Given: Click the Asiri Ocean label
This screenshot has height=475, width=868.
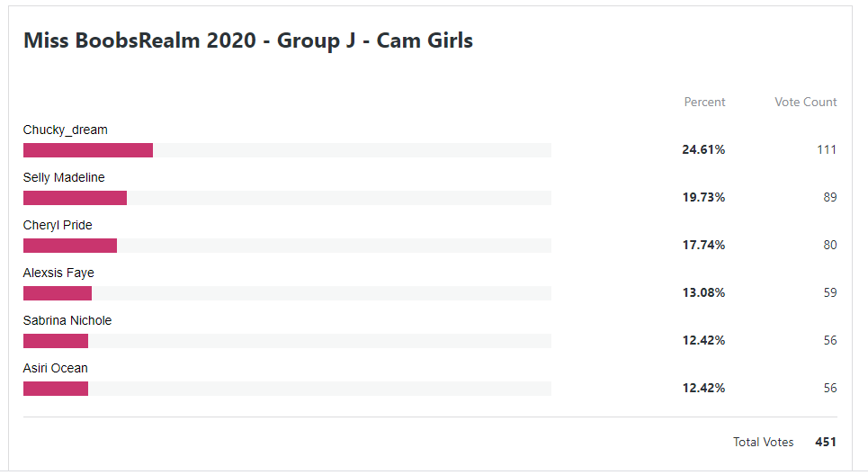Looking at the screenshot, I should [56, 368].
